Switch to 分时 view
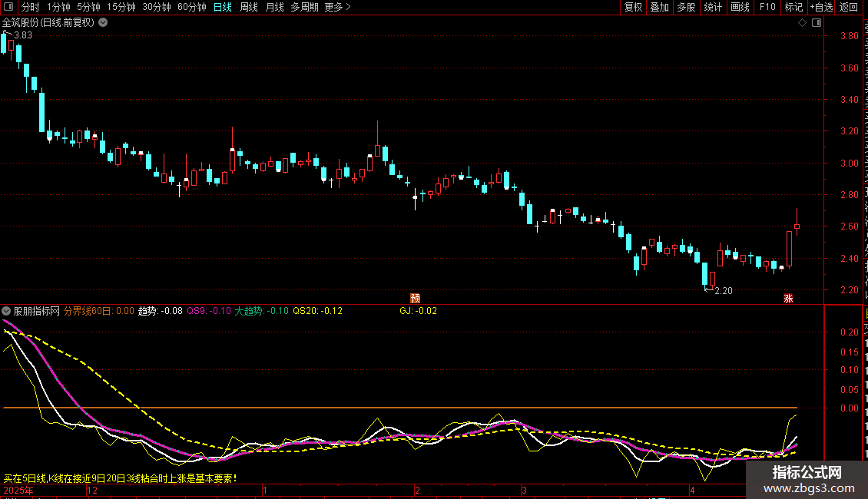The height and width of the screenshot is (499, 868). [x=31, y=7]
